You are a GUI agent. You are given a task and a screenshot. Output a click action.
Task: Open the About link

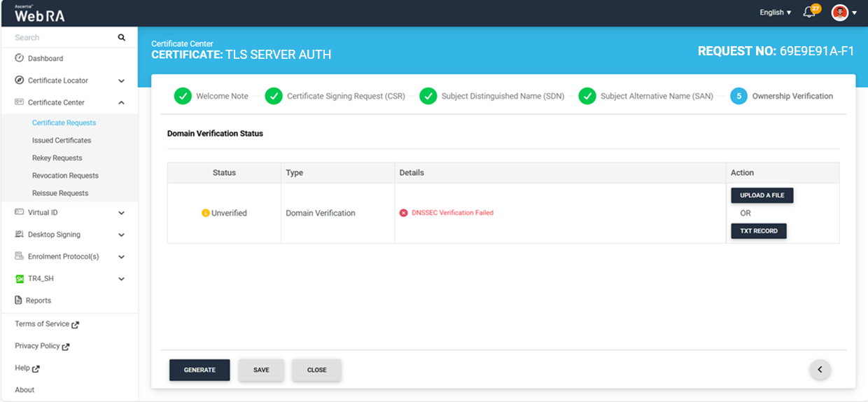(x=24, y=390)
